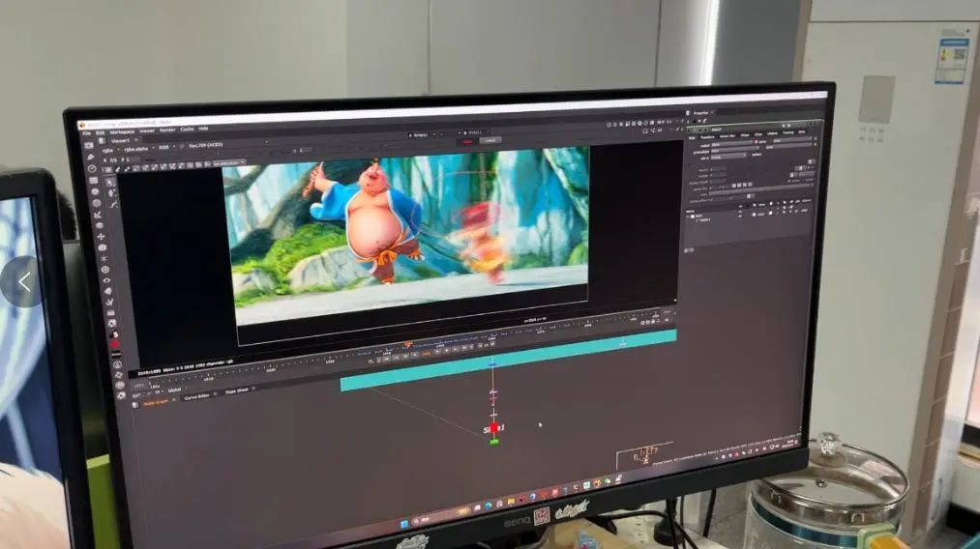Screen dimensions: 980x549
Task: Toggle visibility of root layer in curves list
Action: (x=740, y=216)
